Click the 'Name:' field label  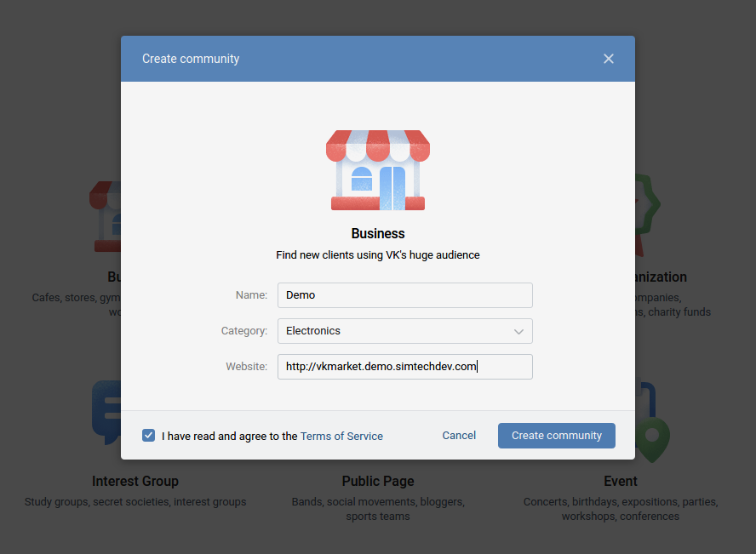[x=251, y=295]
